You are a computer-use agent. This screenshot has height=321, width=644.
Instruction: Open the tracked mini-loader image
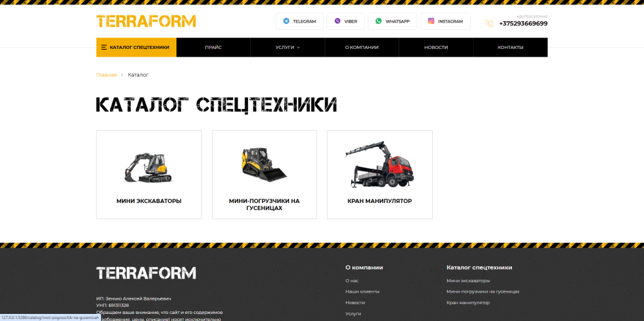(x=264, y=164)
